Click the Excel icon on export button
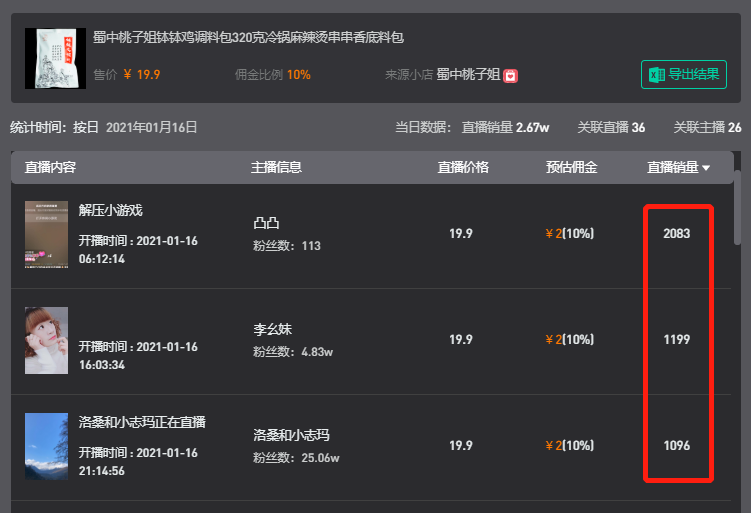751x513 pixels. click(x=657, y=75)
